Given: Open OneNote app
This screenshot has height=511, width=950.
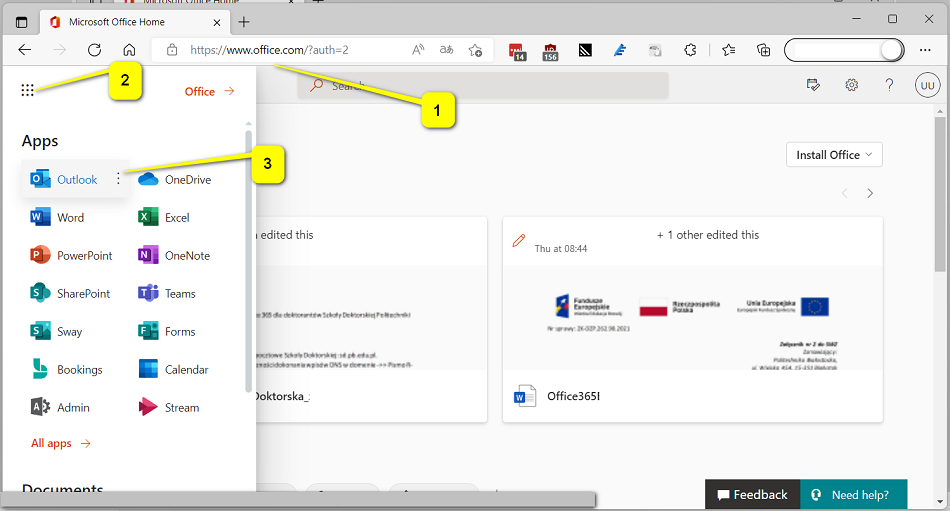Looking at the screenshot, I should pos(174,256).
